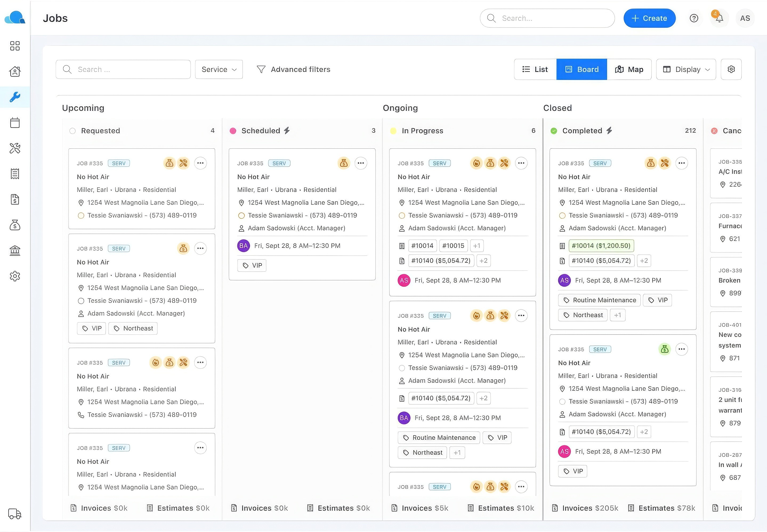Expand +2 invoices on first Completed card
Viewport: 767px width, 532px height.
pos(644,261)
